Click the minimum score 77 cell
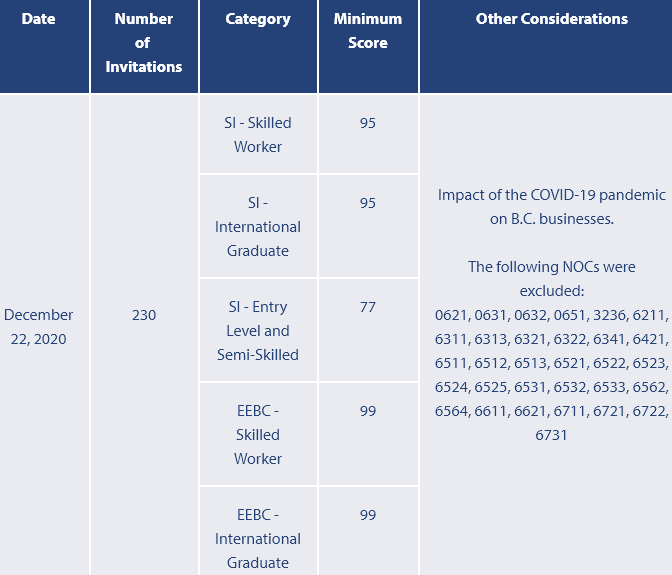Viewport: 672px width, 575px height. pos(368,307)
